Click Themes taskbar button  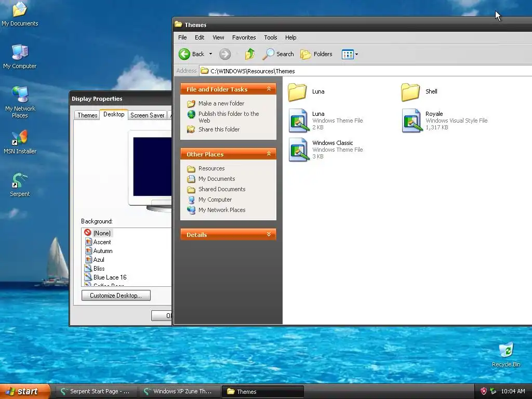tap(262, 391)
